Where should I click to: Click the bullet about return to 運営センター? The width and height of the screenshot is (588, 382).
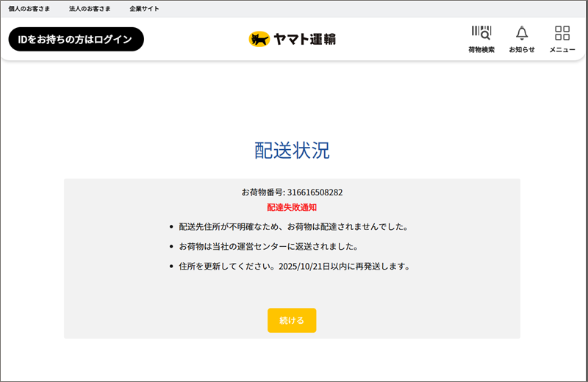point(273,246)
